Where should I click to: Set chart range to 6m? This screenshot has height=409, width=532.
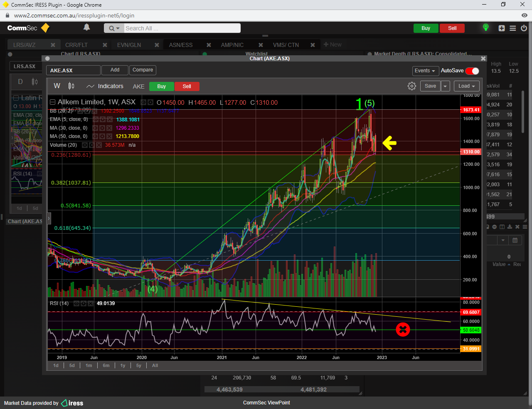coord(106,365)
